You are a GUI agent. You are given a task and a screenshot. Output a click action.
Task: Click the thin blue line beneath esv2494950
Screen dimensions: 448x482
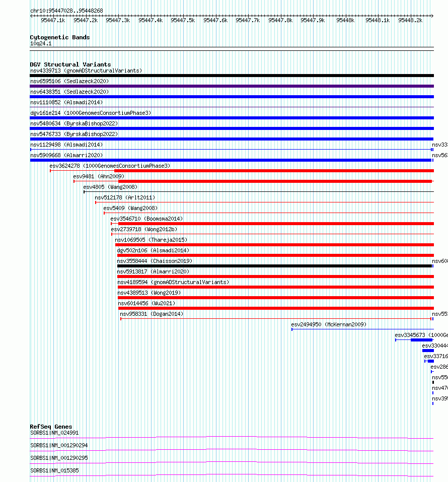click(362, 329)
